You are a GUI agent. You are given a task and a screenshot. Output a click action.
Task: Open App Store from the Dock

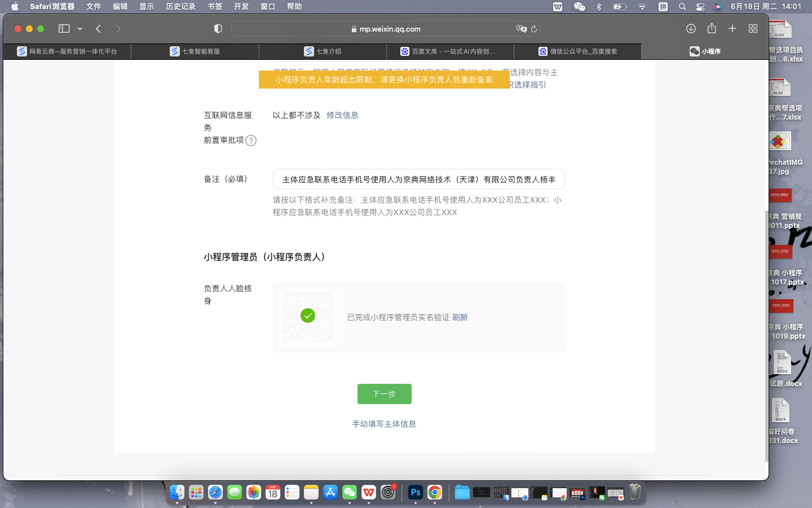tap(330, 492)
